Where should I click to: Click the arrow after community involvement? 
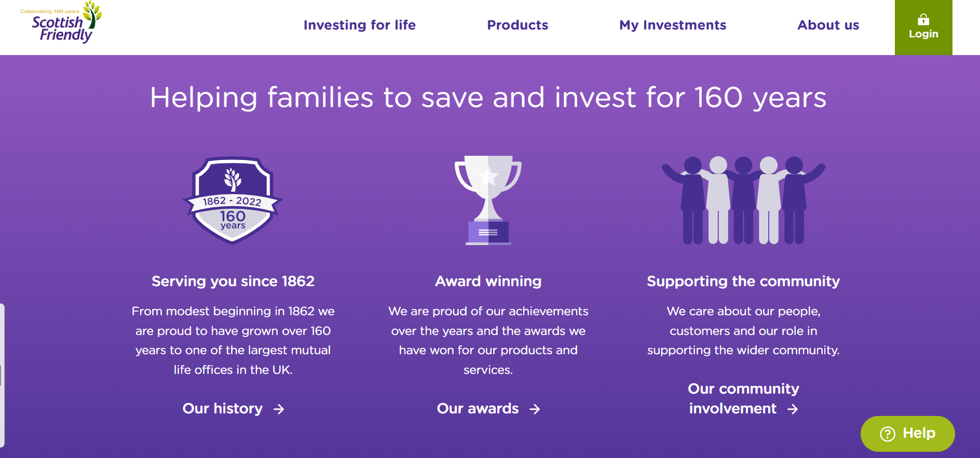(x=793, y=409)
